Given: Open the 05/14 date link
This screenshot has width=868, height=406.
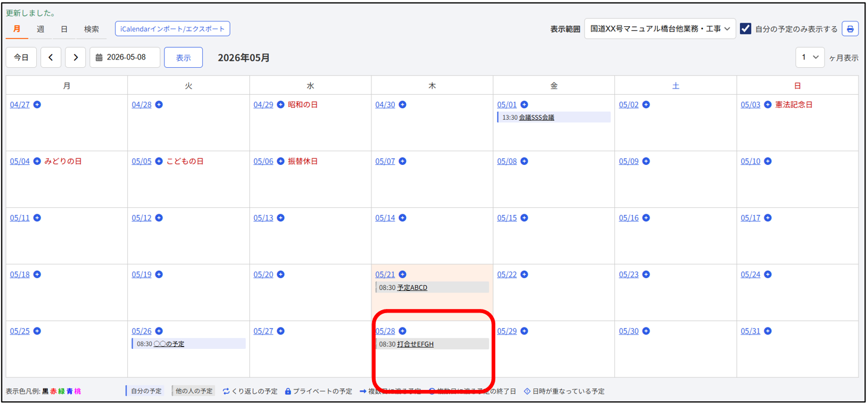Looking at the screenshot, I should point(385,218).
